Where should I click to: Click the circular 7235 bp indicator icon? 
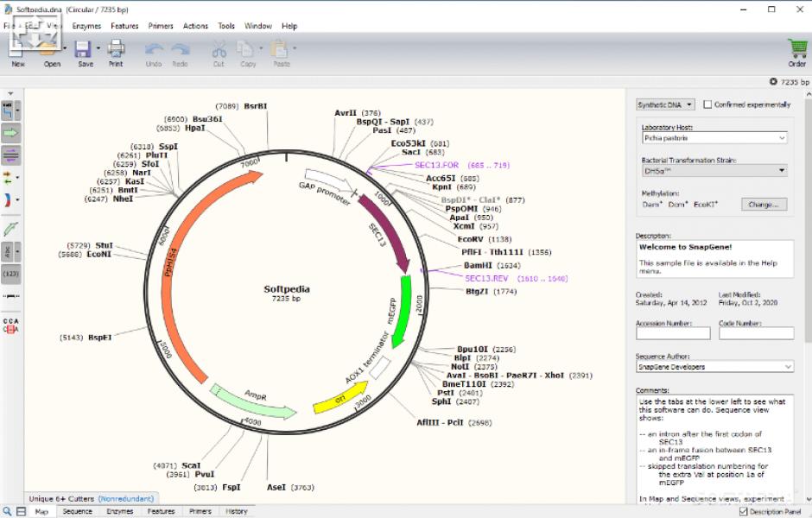pyautogui.click(x=773, y=82)
